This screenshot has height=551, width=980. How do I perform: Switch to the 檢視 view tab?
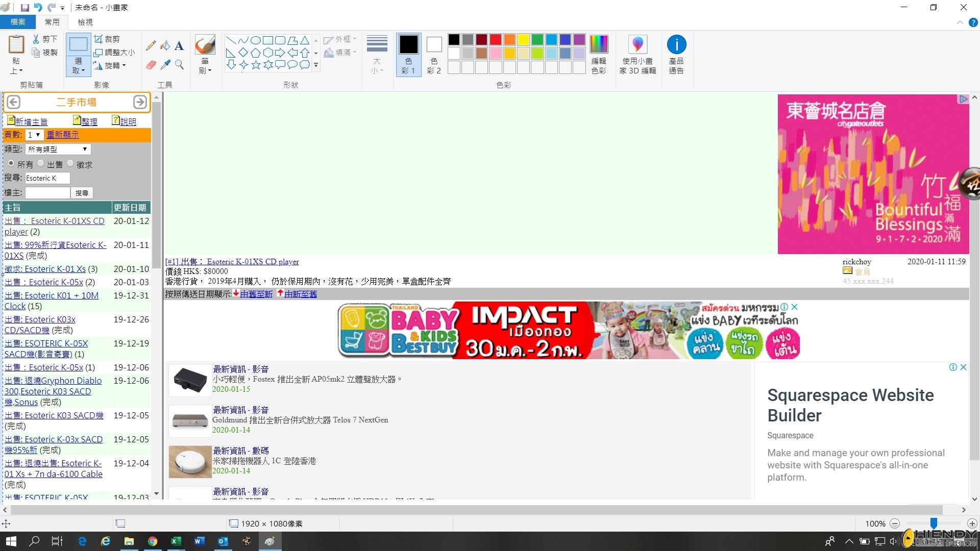coord(85,22)
